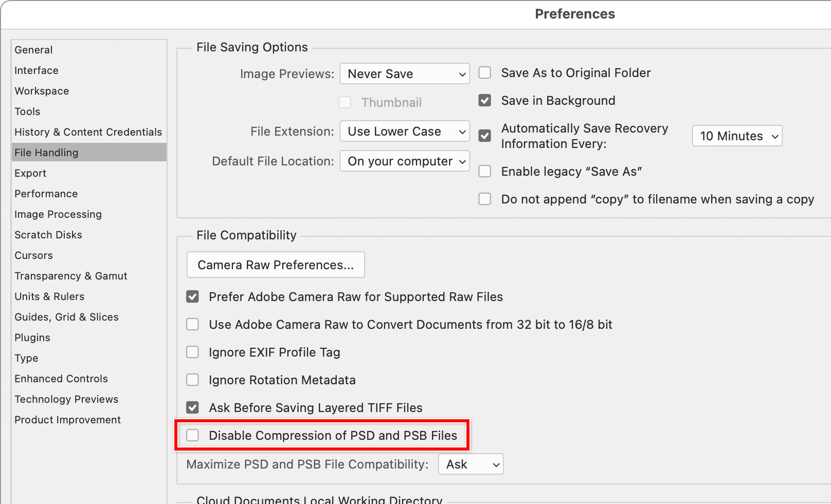Image resolution: width=831 pixels, height=504 pixels.
Task: Change the Default File Location dropdown
Action: pyautogui.click(x=404, y=161)
